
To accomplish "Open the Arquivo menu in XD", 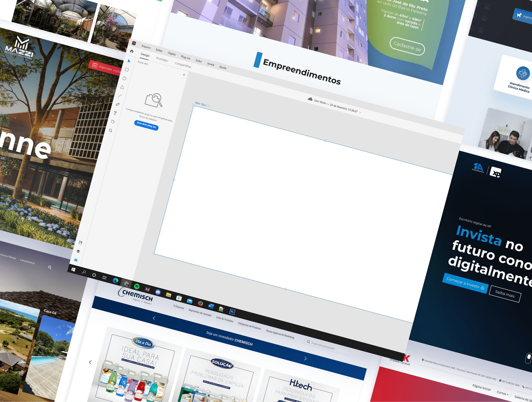I will (146, 47).
